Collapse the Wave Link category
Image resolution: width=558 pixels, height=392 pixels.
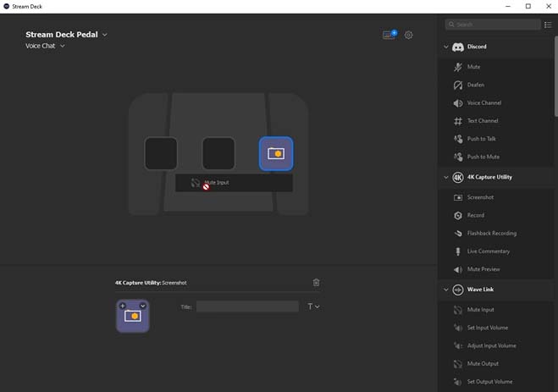click(x=446, y=290)
